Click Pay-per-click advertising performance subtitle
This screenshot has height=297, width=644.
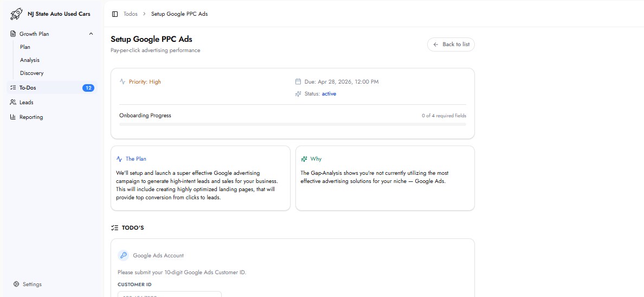click(x=155, y=50)
